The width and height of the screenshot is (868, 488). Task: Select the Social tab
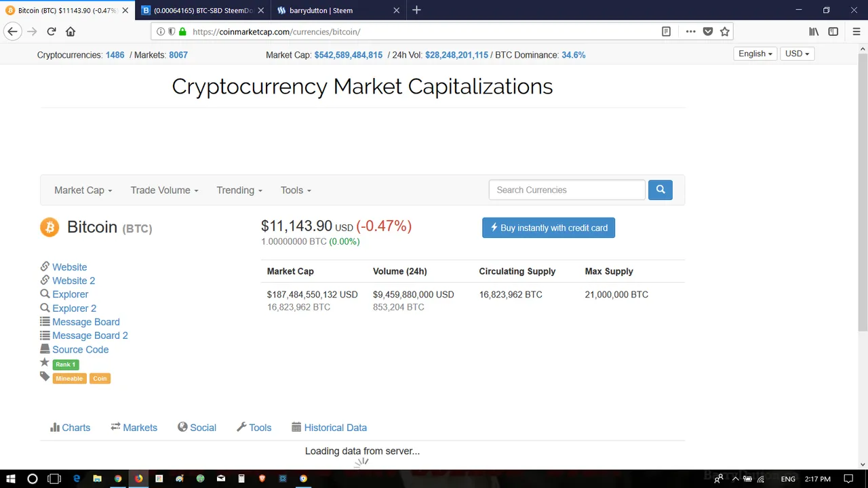tap(197, 428)
